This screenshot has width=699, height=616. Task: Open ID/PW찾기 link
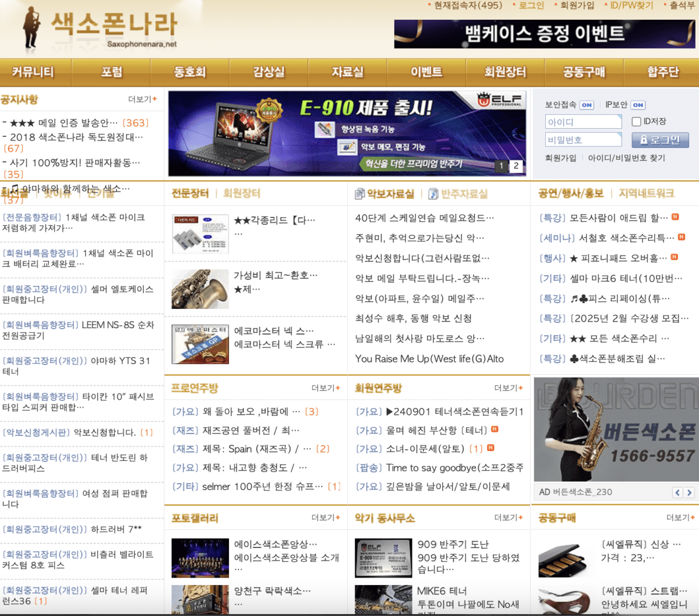[x=631, y=5]
